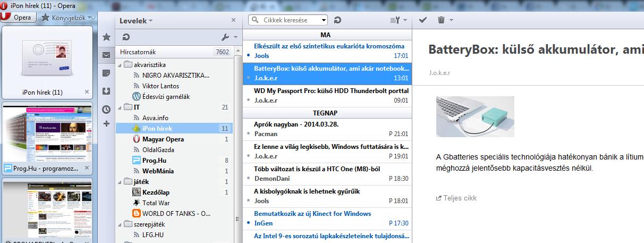
Task: Open 'Bemutatkozik az új Kinect for Windows' article
Action: [327, 218]
